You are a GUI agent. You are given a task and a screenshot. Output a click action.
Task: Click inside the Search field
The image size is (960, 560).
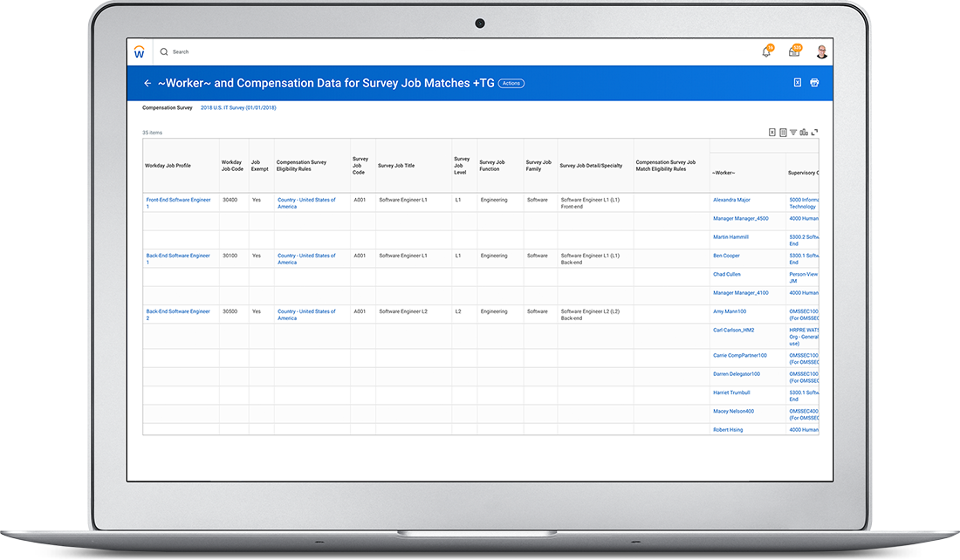218,51
